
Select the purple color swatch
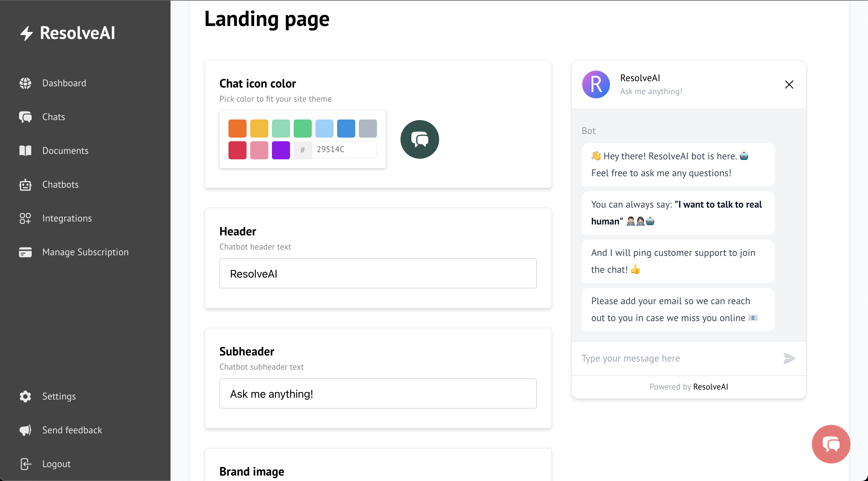pos(281,150)
